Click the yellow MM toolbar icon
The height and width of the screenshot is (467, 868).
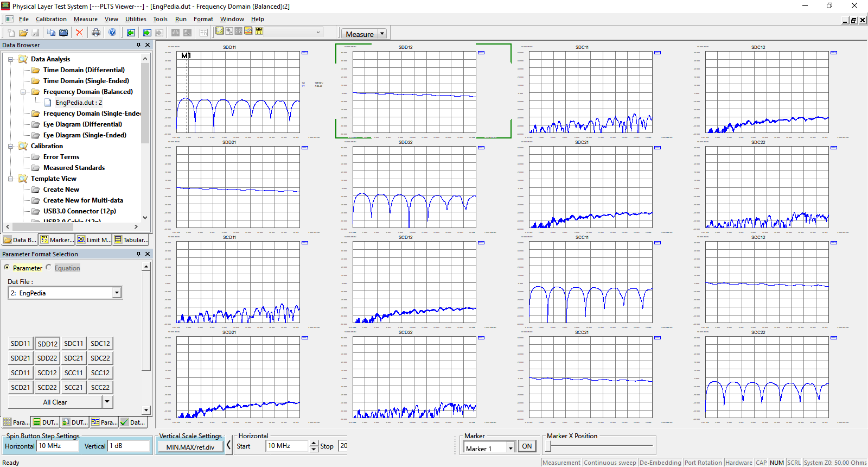pos(259,31)
